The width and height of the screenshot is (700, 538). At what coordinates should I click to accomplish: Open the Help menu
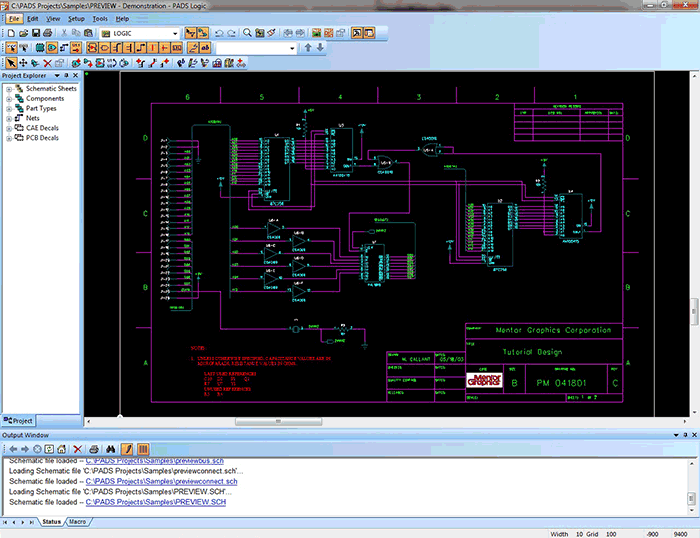[122, 19]
